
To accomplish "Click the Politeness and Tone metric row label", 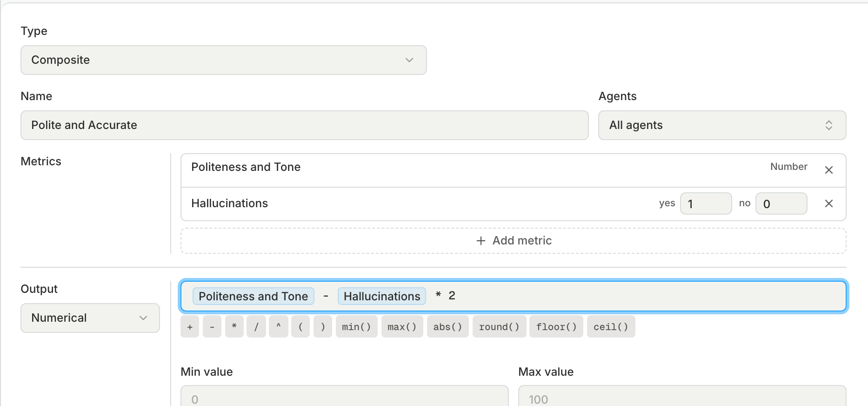I will point(246,167).
